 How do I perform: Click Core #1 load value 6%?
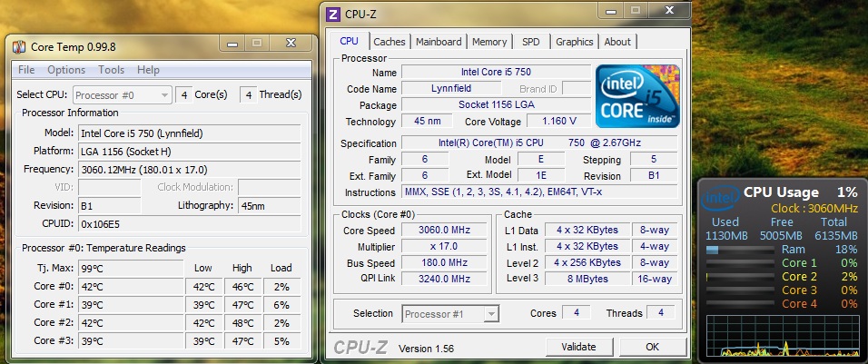[x=281, y=305]
